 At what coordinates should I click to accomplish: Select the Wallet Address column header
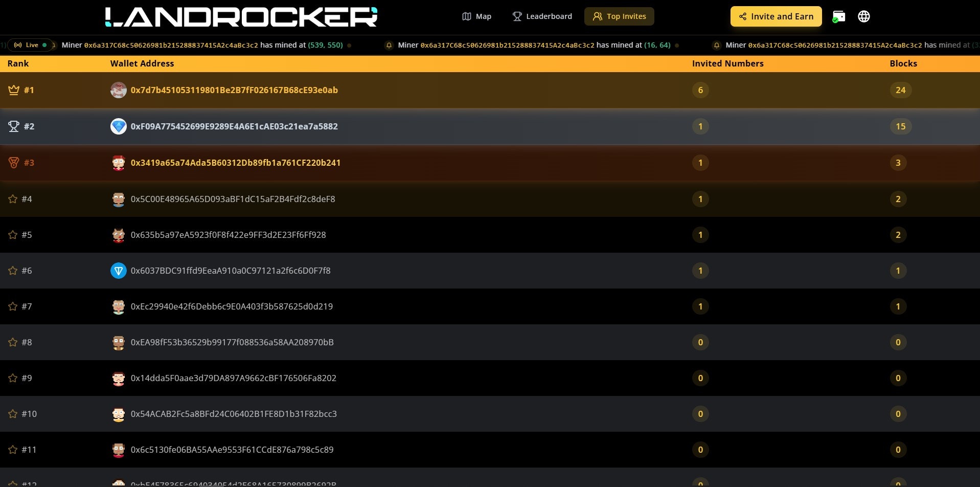pyautogui.click(x=142, y=63)
